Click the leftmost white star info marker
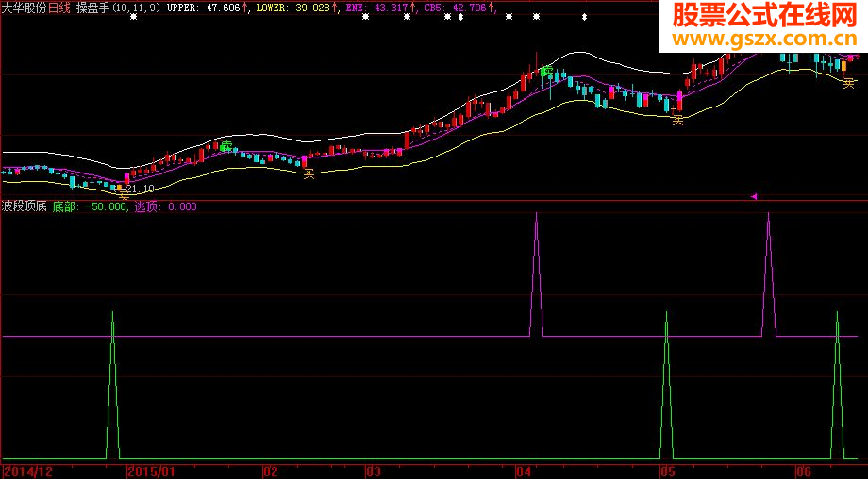This screenshot has width=868, height=479. [133, 17]
